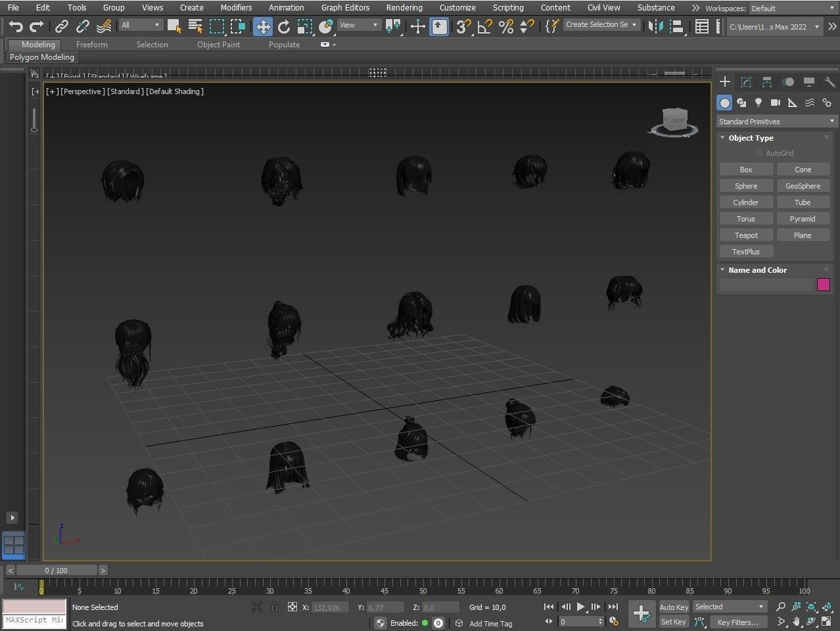The image size is (840, 631).
Task: Click the ViewCube in the viewport
Action: pyautogui.click(x=674, y=122)
